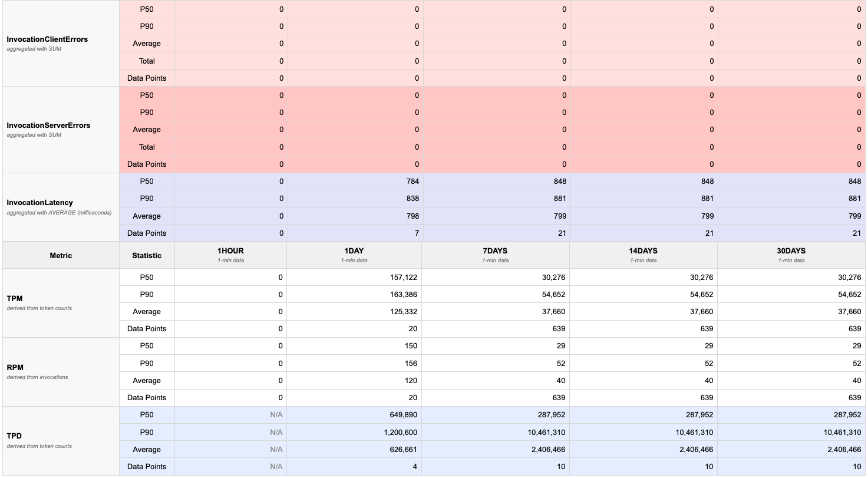This screenshot has height=478, width=868.
Task: Click the TPD metric label cell
Action: (15, 436)
